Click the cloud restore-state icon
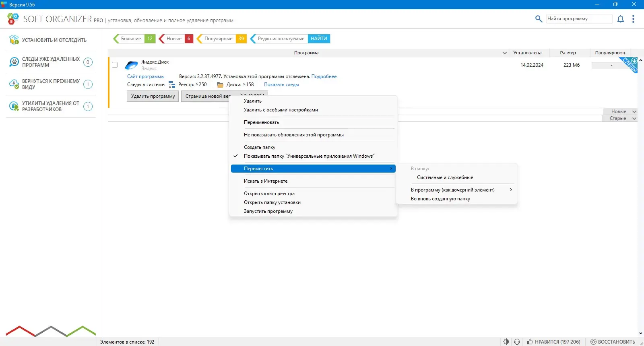644x346 pixels. point(14,84)
